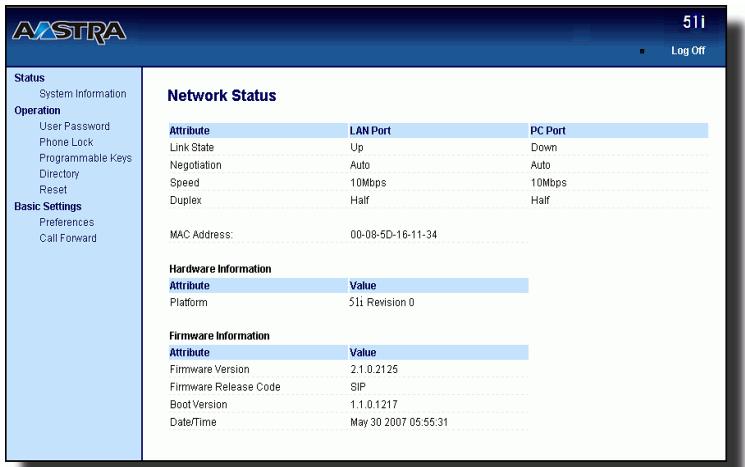Open User Password settings
The width and height of the screenshot is (745, 467).
pyautogui.click(x=74, y=126)
